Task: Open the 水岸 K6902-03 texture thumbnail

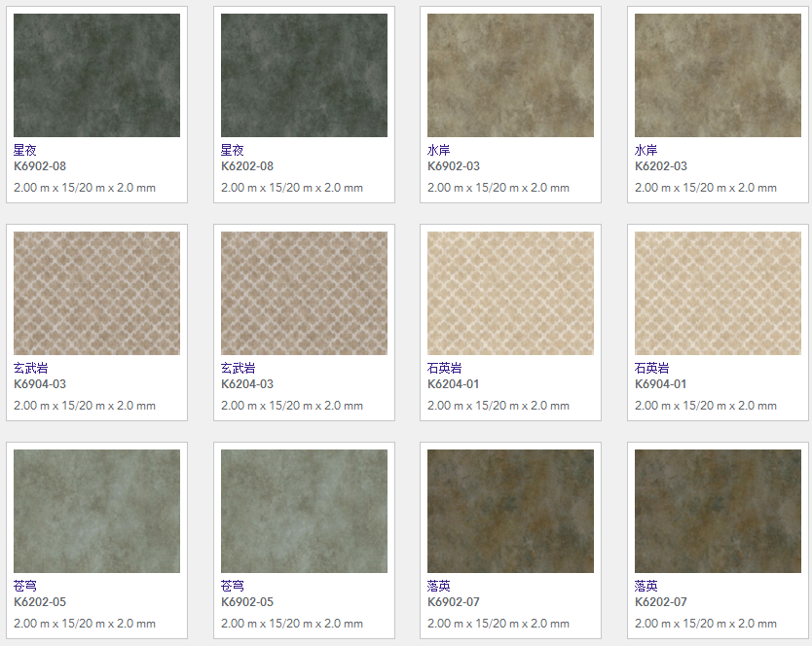Action: pyautogui.click(x=510, y=75)
